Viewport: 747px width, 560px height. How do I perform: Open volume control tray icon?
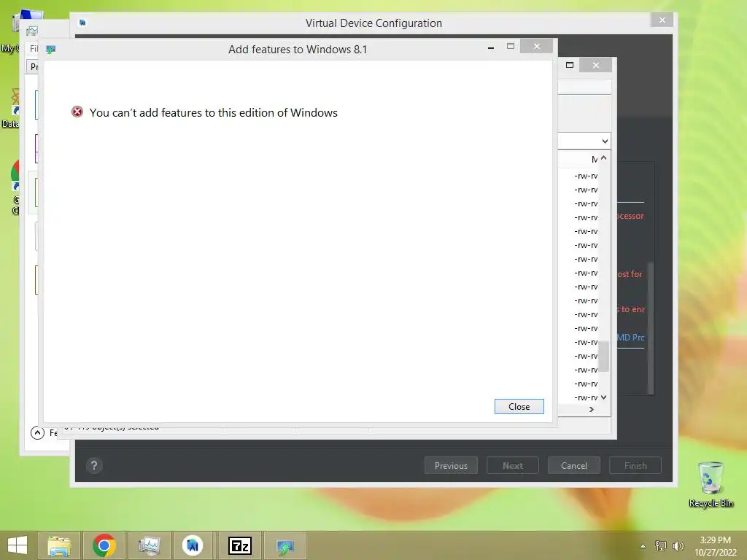[x=678, y=546]
